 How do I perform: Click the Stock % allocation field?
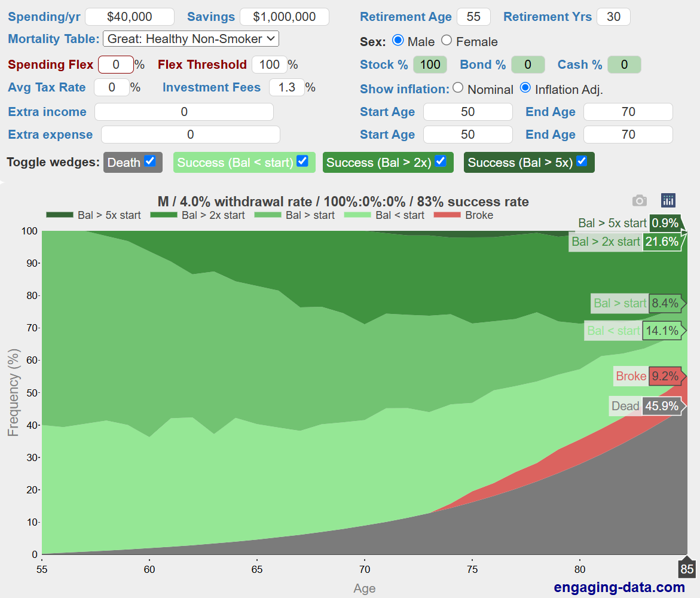[430, 65]
